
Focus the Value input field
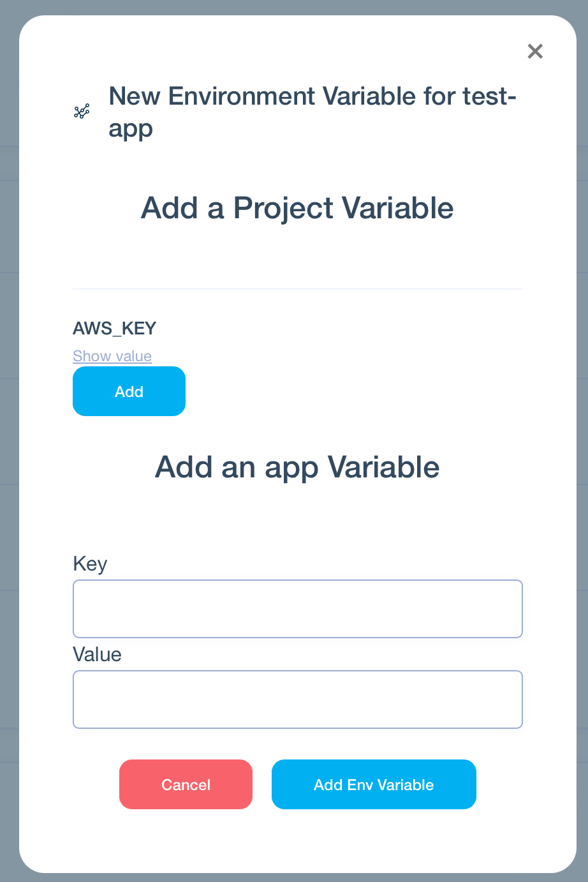point(298,699)
